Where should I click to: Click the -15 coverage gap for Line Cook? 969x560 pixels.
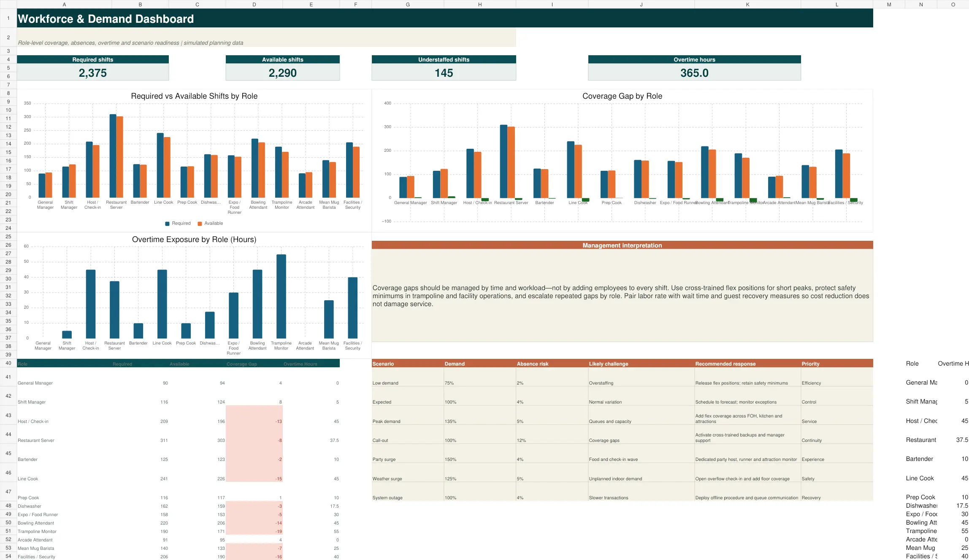click(x=254, y=473)
